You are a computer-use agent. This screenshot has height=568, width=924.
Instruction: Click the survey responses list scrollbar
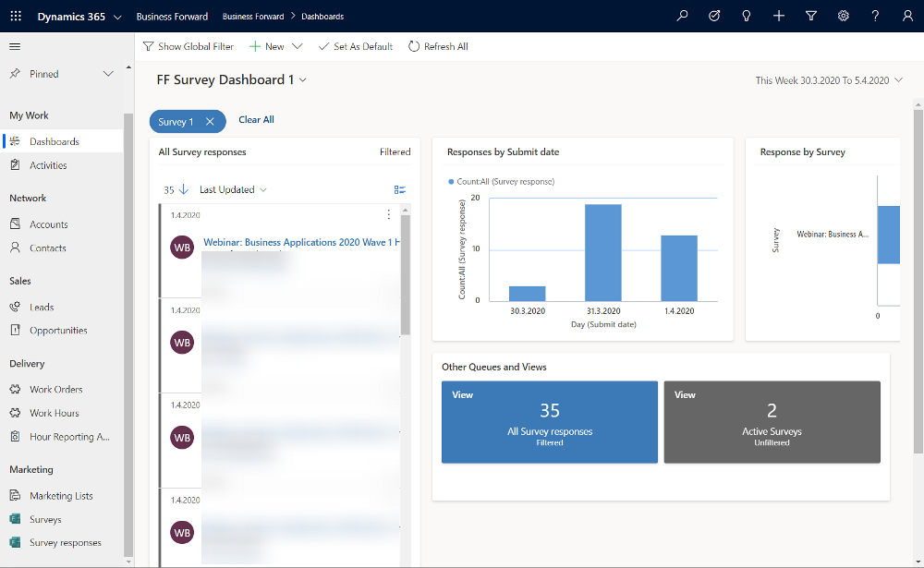coord(405,274)
